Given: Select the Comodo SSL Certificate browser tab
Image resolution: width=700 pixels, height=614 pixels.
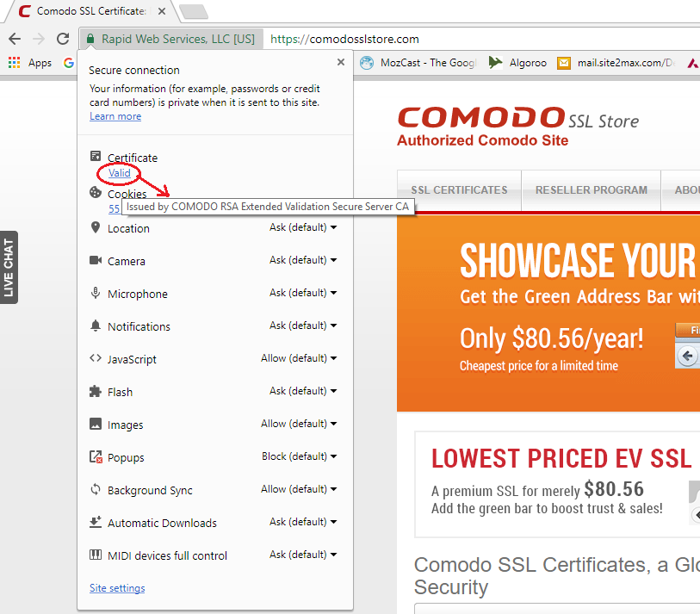Looking at the screenshot, I should click(x=91, y=11).
